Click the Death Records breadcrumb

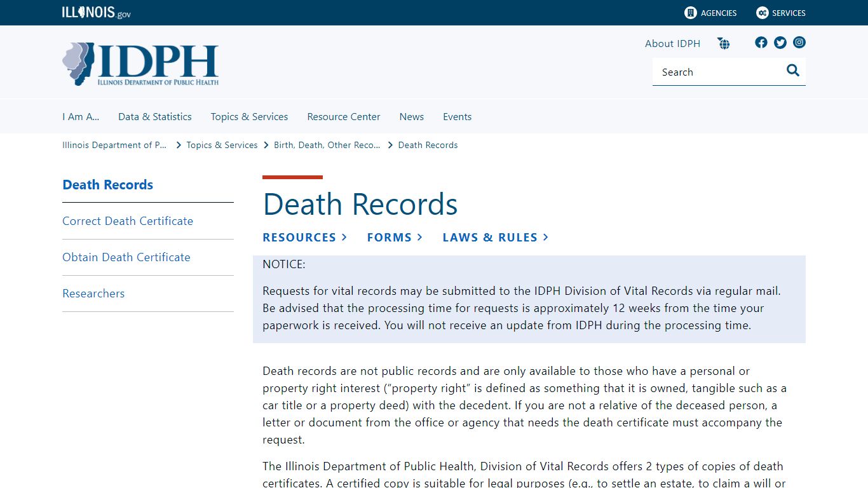tap(428, 145)
